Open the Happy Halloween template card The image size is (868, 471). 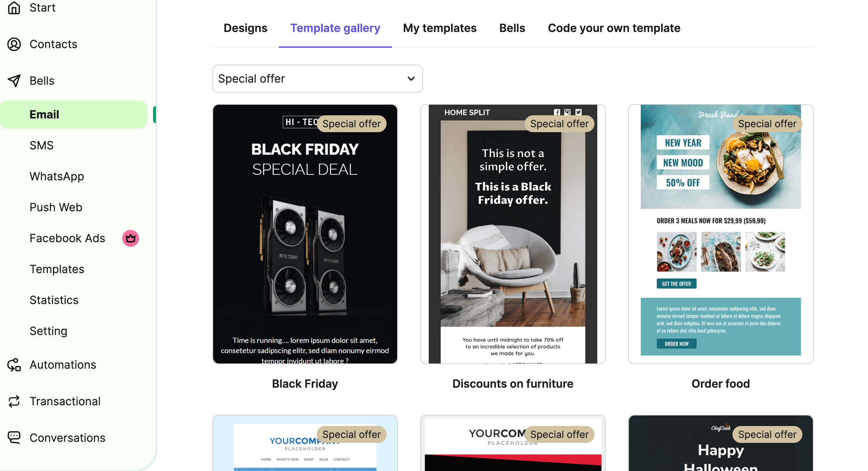(x=721, y=443)
